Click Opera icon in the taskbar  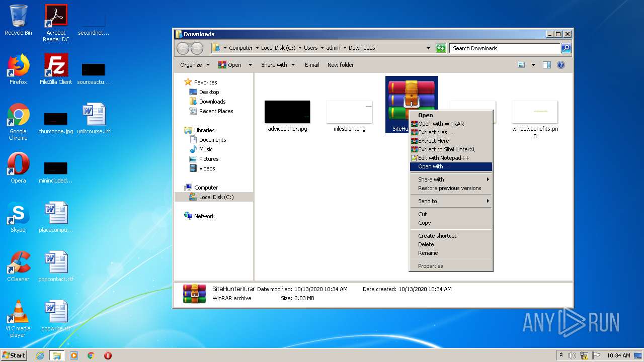coord(108,355)
